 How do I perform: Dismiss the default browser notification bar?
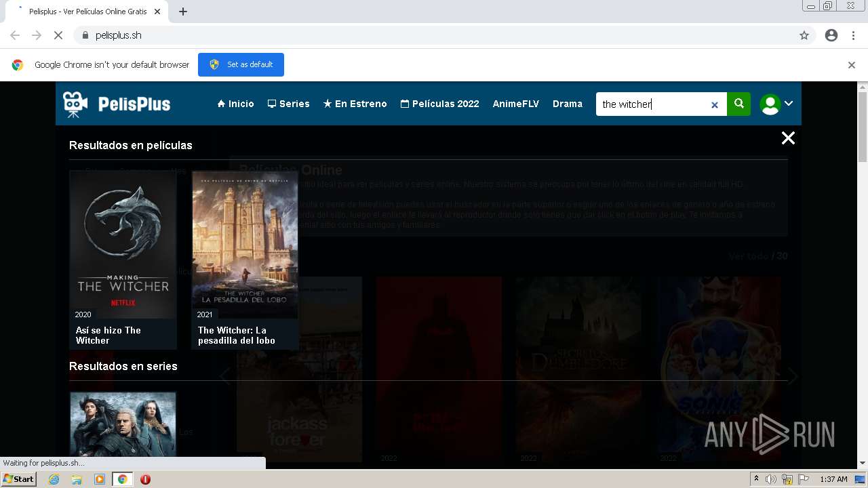coord(852,65)
